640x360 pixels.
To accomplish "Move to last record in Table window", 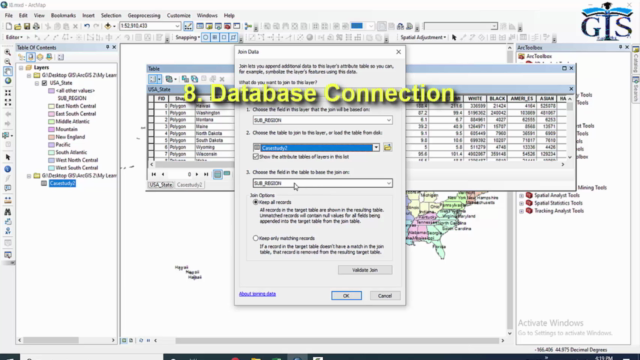I will point(206,174).
